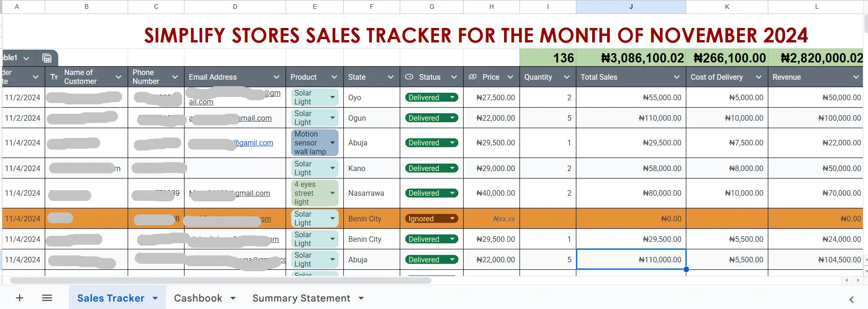Open the Ignored status chip dropdown
The height and width of the screenshot is (309, 868).
tap(452, 219)
